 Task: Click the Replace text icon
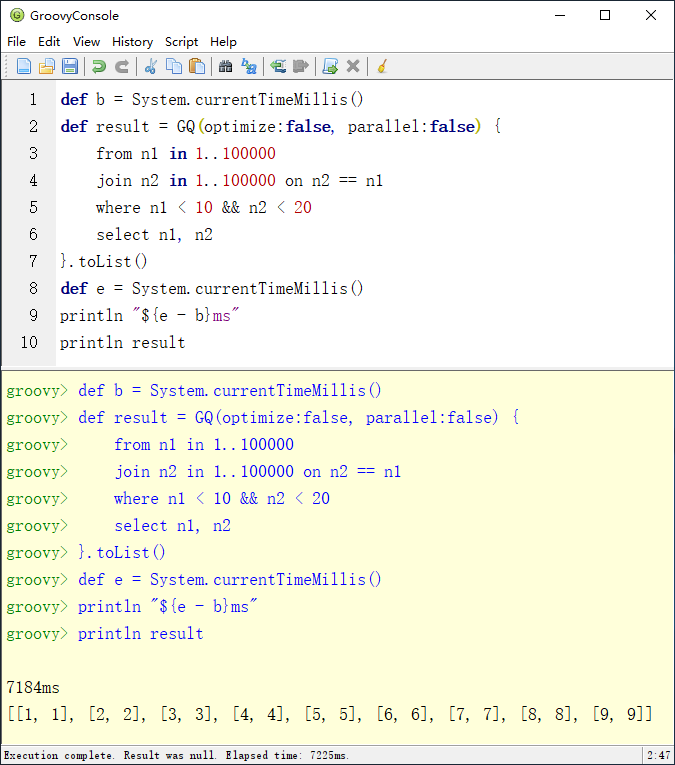click(249, 66)
